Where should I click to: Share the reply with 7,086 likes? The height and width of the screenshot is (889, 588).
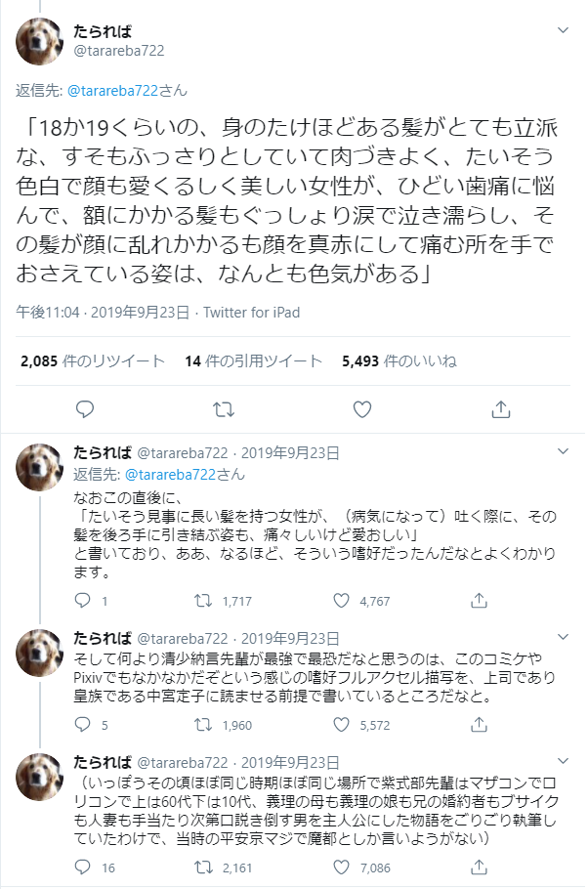[479, 868]
